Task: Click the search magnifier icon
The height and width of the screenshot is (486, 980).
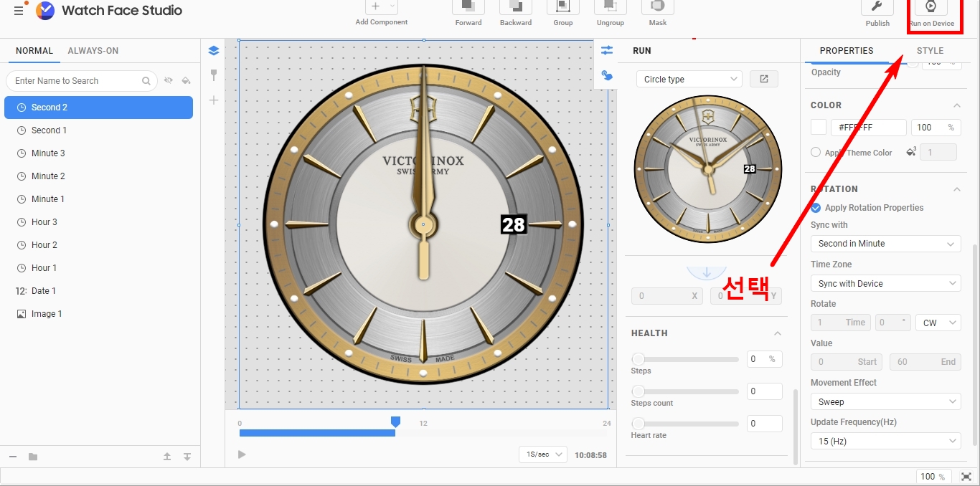Action: pyautogui.click(x=146, y=81)
